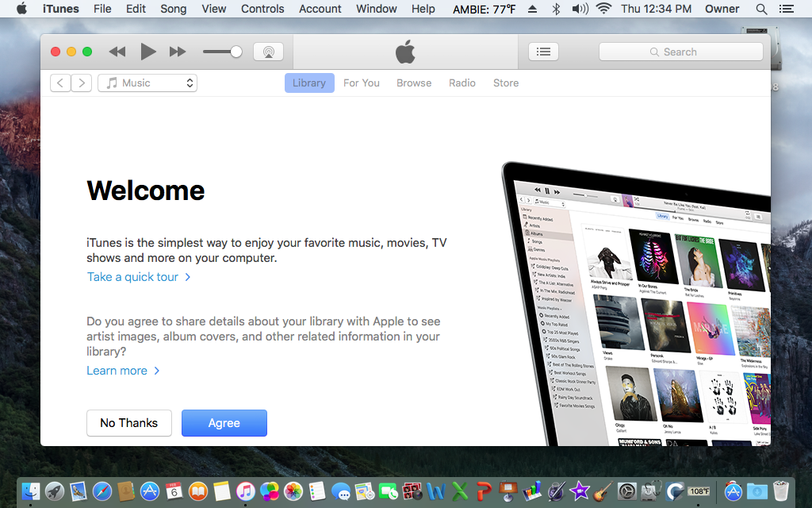Click the Thu 12:34 PM clock
Screen dimensions: 812x508
coord(656,9)
